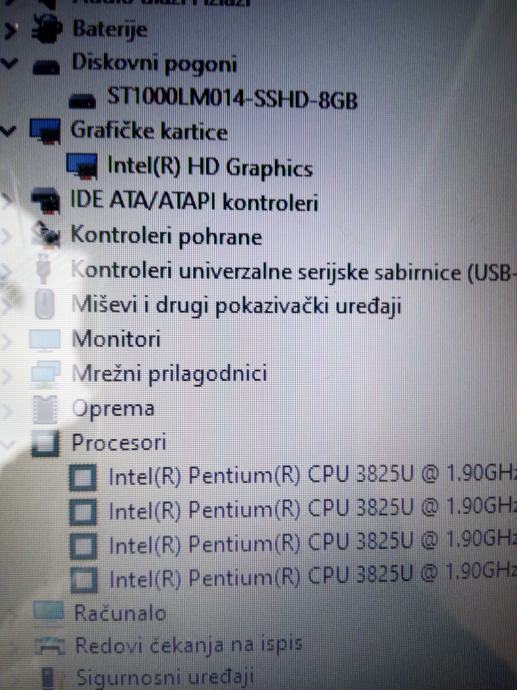Select the last Intel Pentium 3825U entry

coord(312,577)
